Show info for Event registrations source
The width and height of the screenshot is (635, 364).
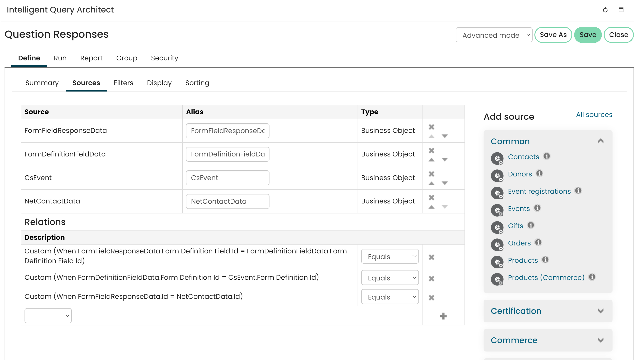pyautogui.click(x=578, y=191)
